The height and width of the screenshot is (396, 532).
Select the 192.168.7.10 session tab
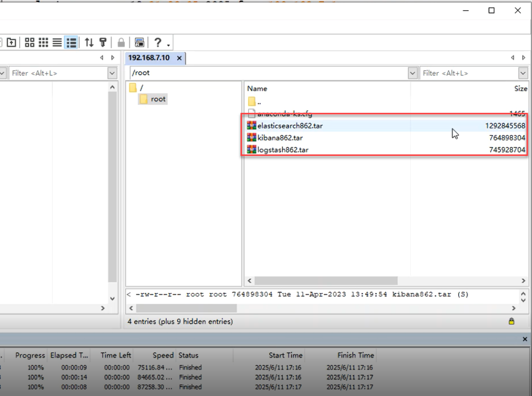(149, 58)
